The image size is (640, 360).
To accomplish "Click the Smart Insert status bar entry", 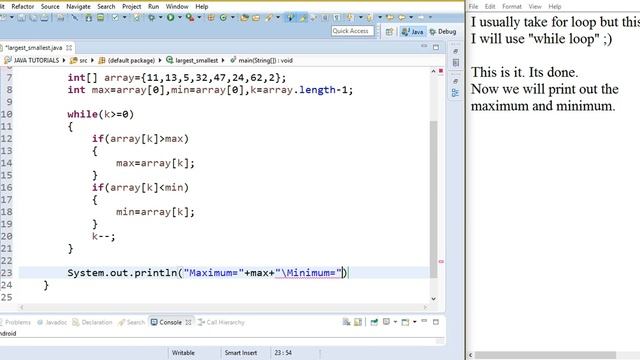I will [x=241, y=353].
